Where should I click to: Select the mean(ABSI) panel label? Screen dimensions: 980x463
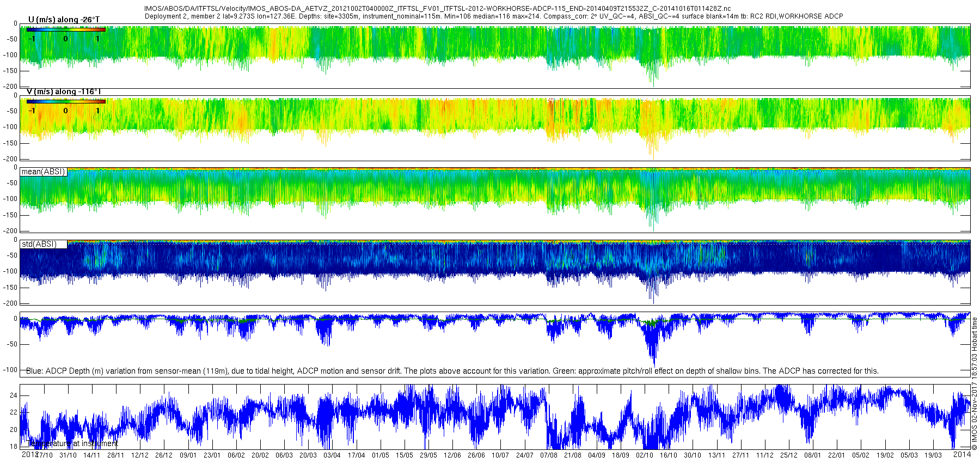[44, 172]
